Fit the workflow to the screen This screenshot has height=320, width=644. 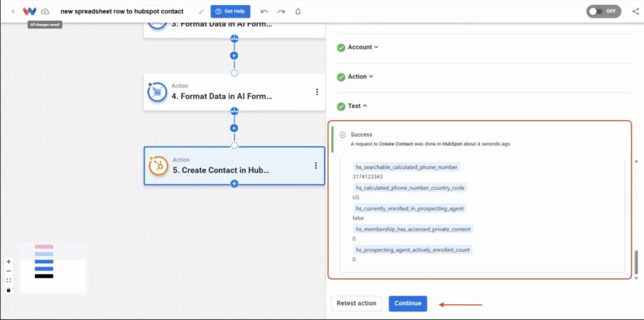9,280
